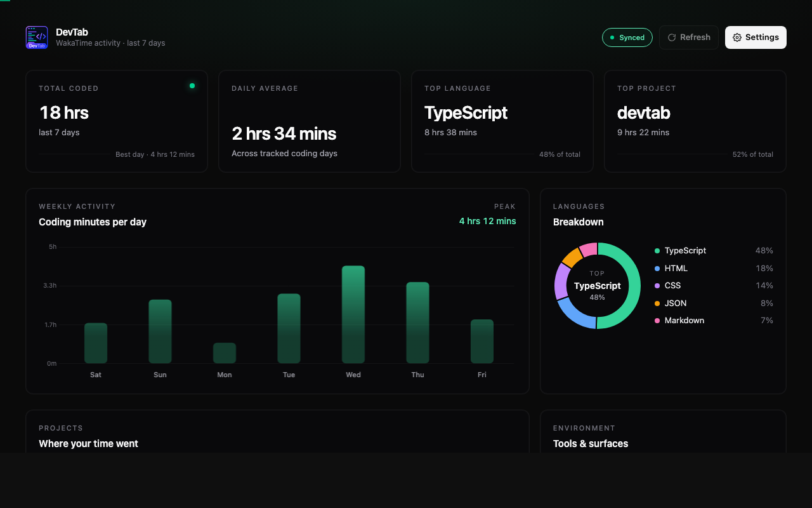Click the "Wed" x-axis day label
Image resolution: width=812 pixels, height=508 pixels.
point(353,375)
